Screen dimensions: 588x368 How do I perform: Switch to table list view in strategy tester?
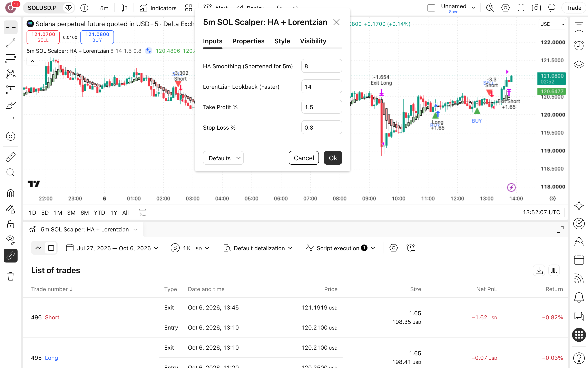51,248
